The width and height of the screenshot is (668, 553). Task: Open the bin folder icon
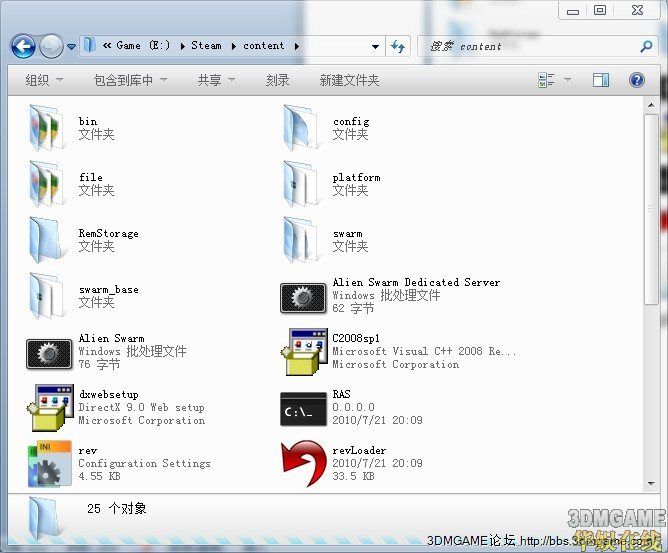48,128
